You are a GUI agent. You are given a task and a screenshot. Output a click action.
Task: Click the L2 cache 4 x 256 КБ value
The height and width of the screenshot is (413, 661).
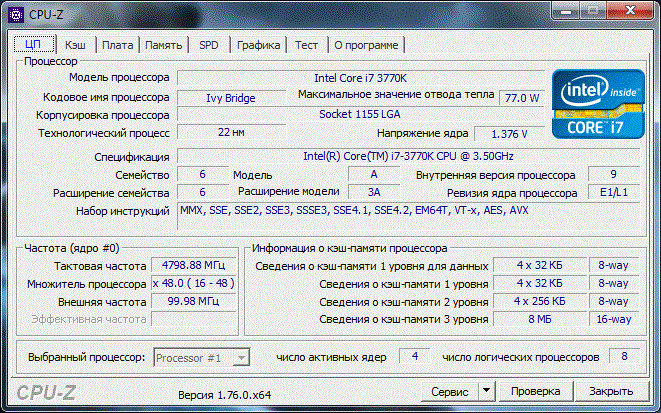point(540,301)
